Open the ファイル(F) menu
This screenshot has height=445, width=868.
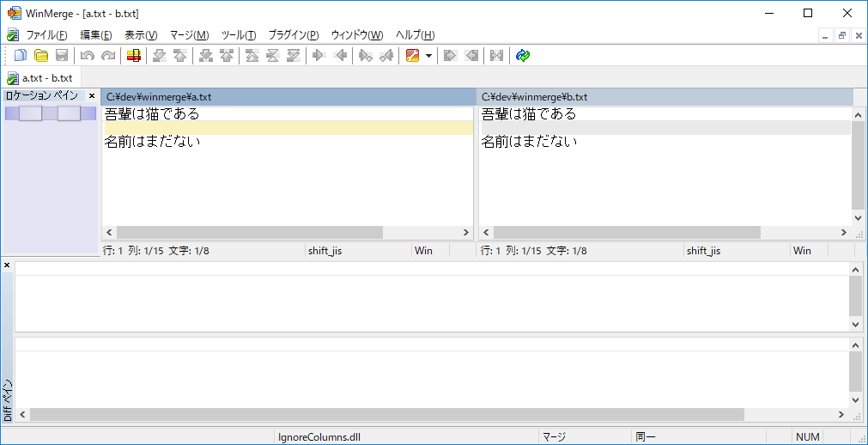pos(47,35)
